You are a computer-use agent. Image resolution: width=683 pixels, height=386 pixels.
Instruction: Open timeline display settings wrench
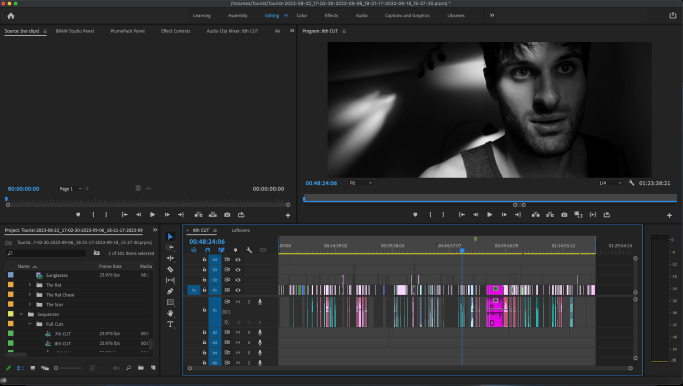[x=249, y=250]
